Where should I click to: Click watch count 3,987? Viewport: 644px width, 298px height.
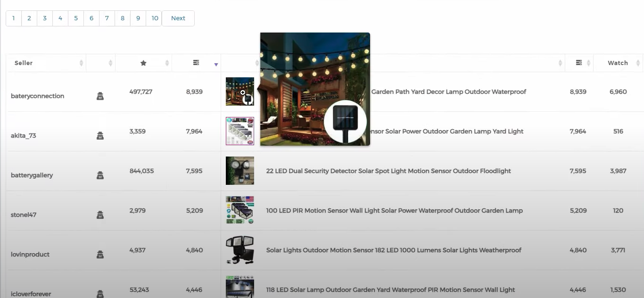click(618, 171)
